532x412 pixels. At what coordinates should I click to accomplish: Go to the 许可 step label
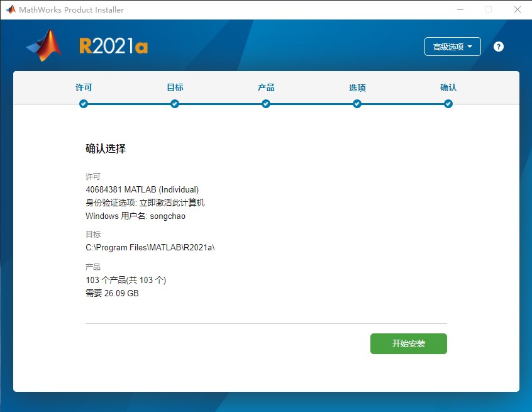[x=84, y=87]
